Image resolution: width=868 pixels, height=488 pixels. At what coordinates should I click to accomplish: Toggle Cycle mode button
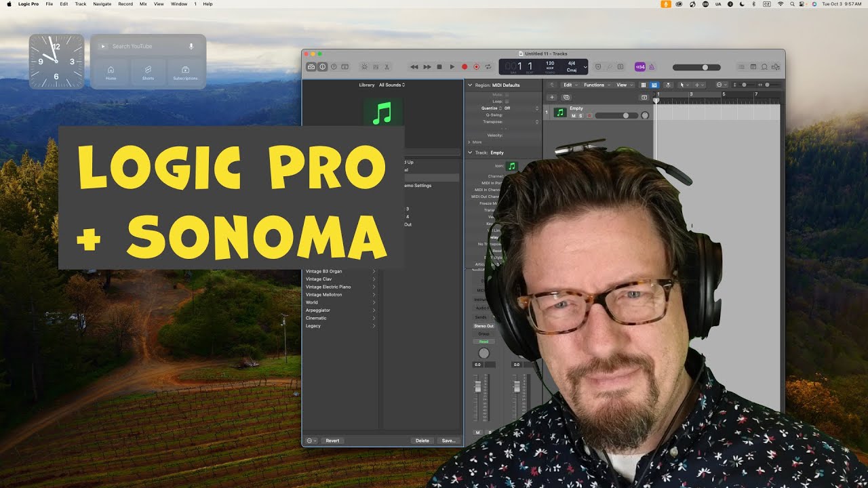[x=488, y=66]
